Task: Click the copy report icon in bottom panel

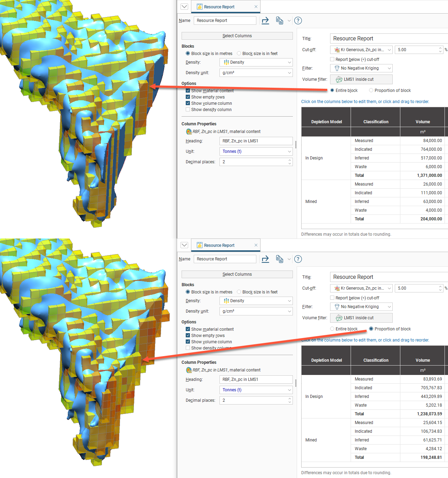Action: (x=279, y=259)
